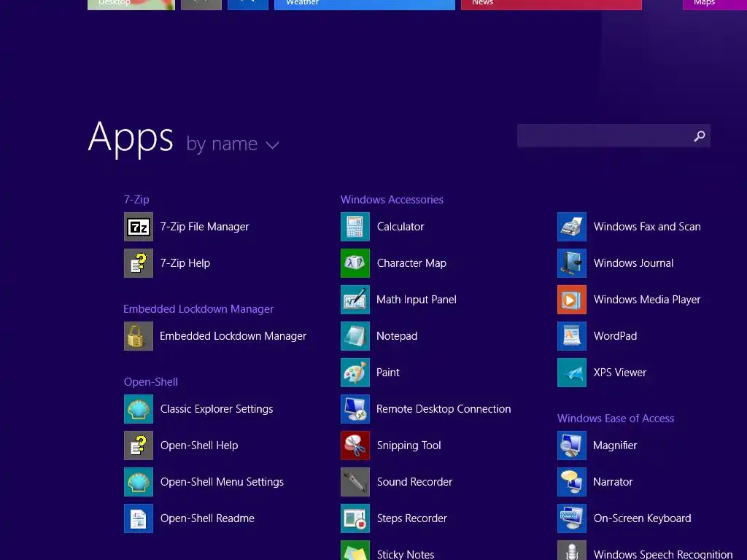Click the '7-Zip File Manager' label

click(204, 227)
